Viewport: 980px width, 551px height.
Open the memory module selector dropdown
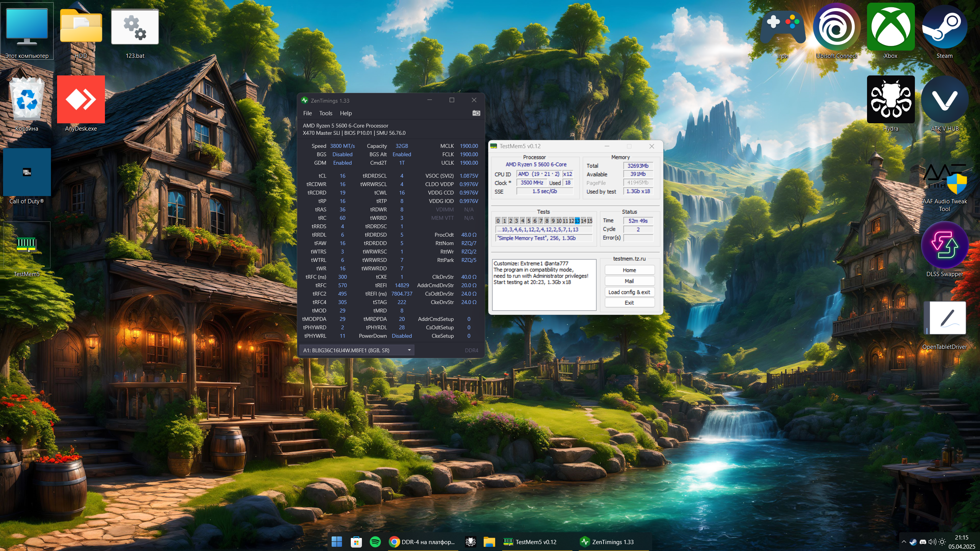coord(357,350)
